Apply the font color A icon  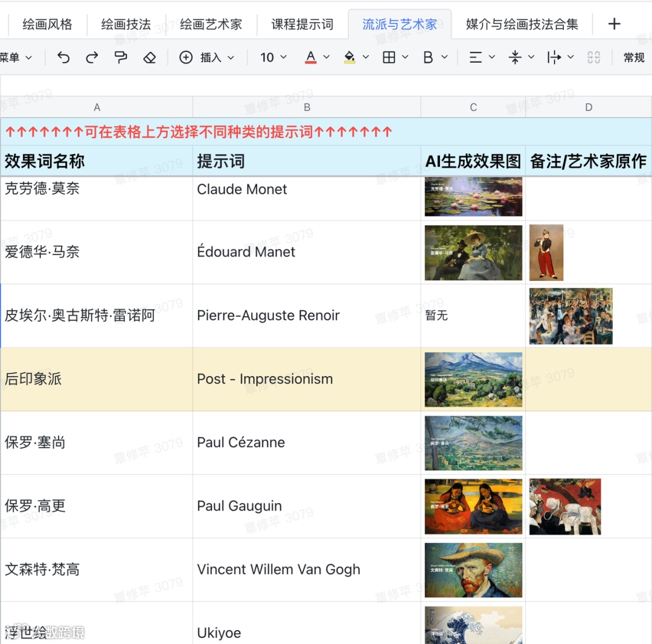coord(311,57)
